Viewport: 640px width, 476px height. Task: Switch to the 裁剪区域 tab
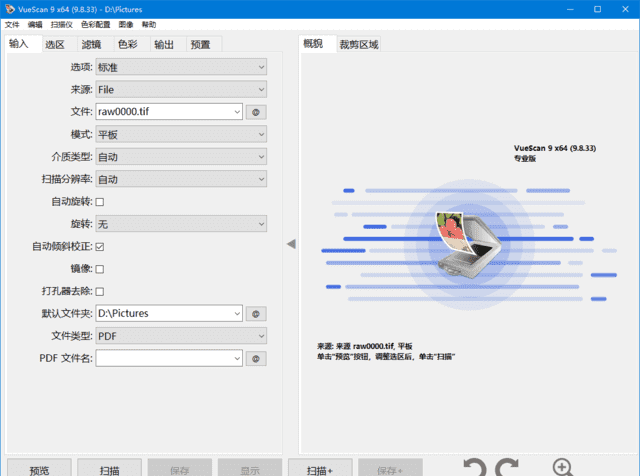359,44
